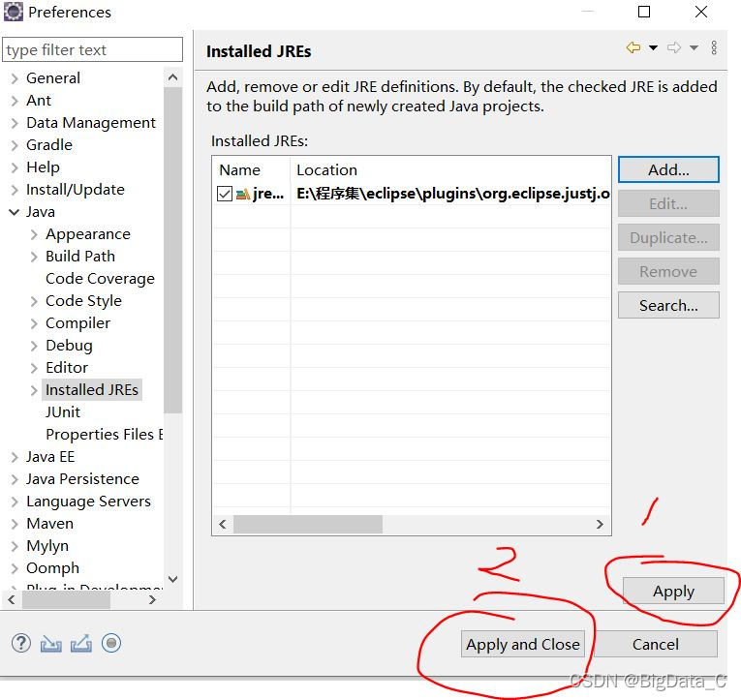The image size is (741, 700).
Task: Select Appearance under Java
Action: click(88, 234)
